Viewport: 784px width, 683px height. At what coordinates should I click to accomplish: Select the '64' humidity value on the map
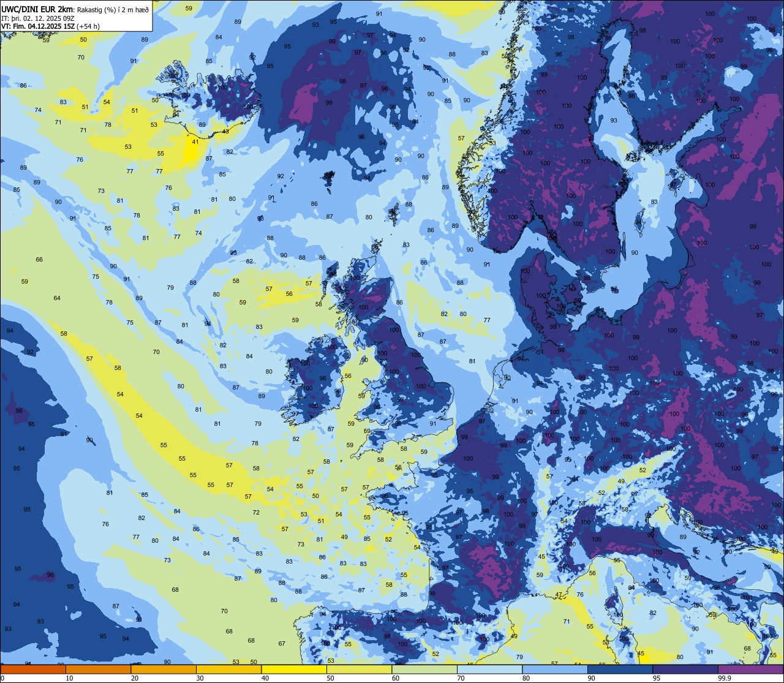[x=57, y=298]
